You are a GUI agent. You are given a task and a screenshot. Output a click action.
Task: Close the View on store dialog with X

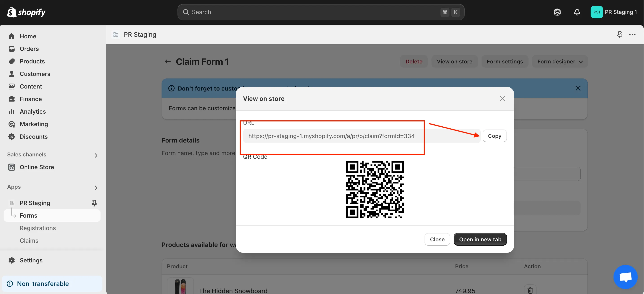click(x=502, y=99)
